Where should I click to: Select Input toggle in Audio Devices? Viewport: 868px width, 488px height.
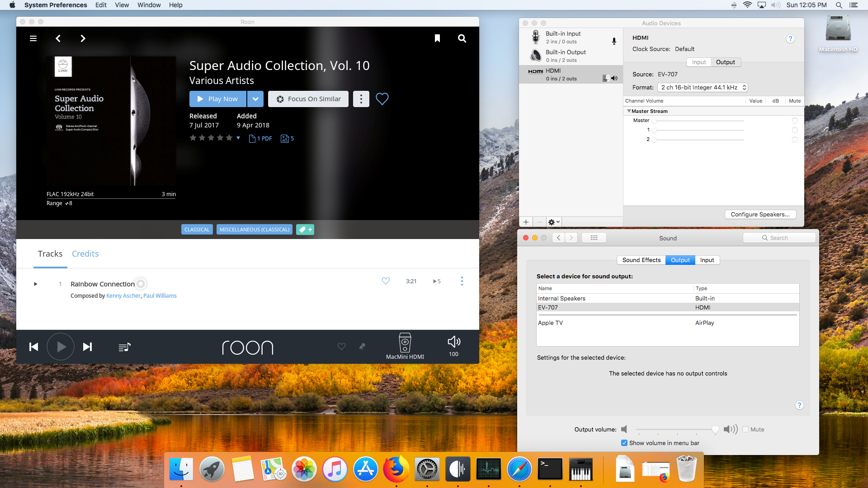click(699, 62)
